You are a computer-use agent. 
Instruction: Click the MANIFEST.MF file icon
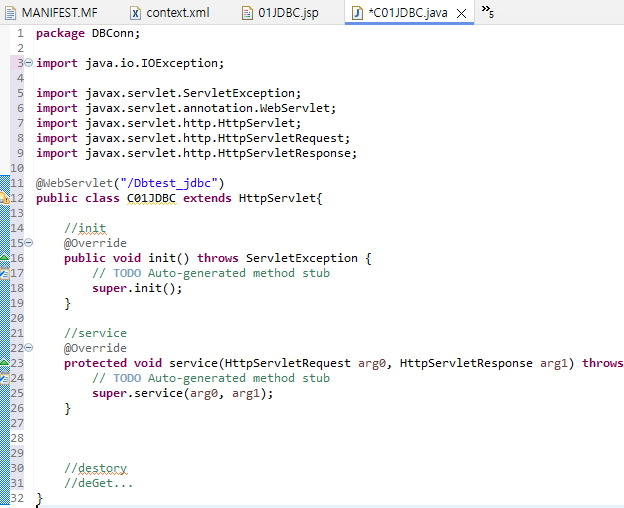[10, 13]
